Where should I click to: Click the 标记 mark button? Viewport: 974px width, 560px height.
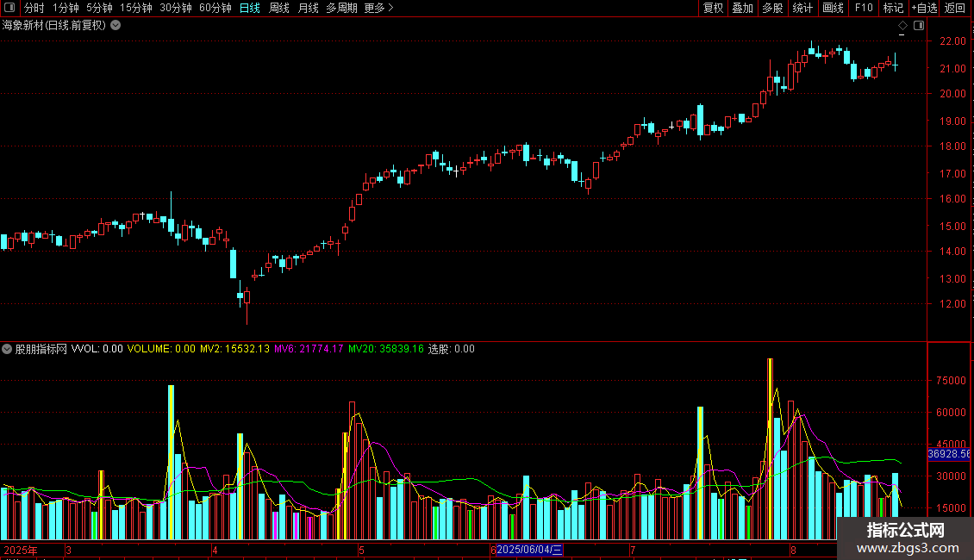(x=893, y=8)
